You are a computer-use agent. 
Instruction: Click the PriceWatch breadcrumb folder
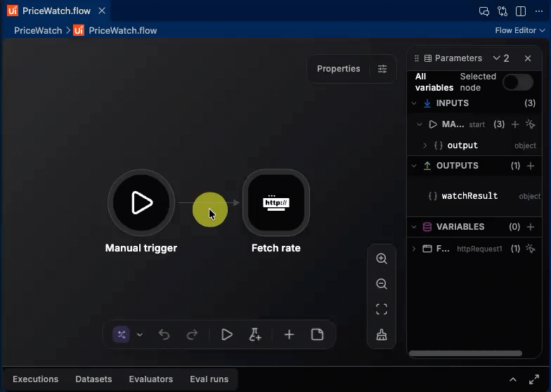point(38,31)
